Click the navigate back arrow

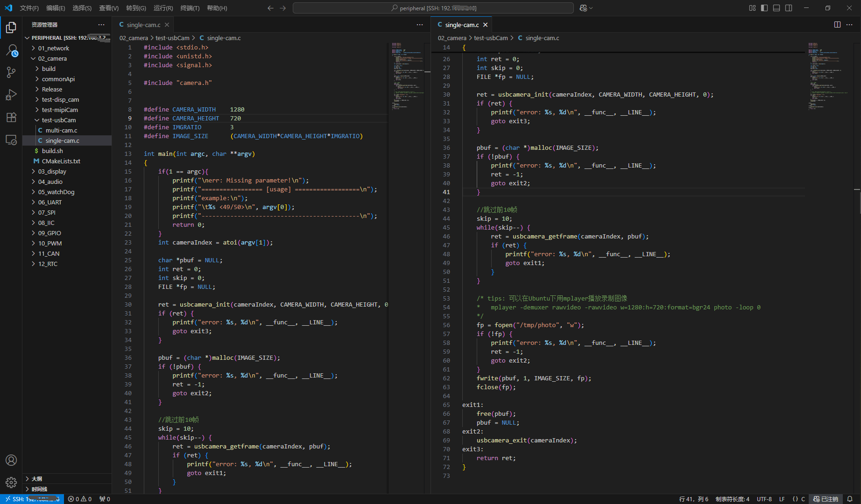point(270,8)
